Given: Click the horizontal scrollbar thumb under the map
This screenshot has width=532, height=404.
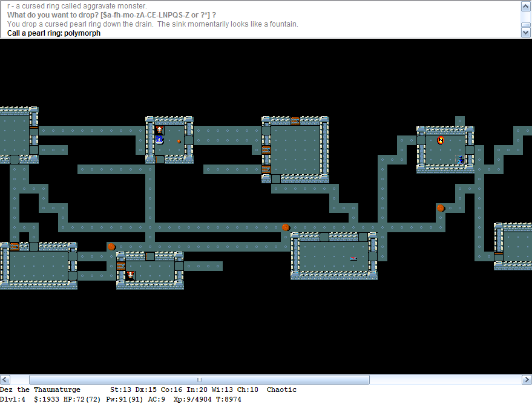Looking at the screenshot, I should 199,380.
